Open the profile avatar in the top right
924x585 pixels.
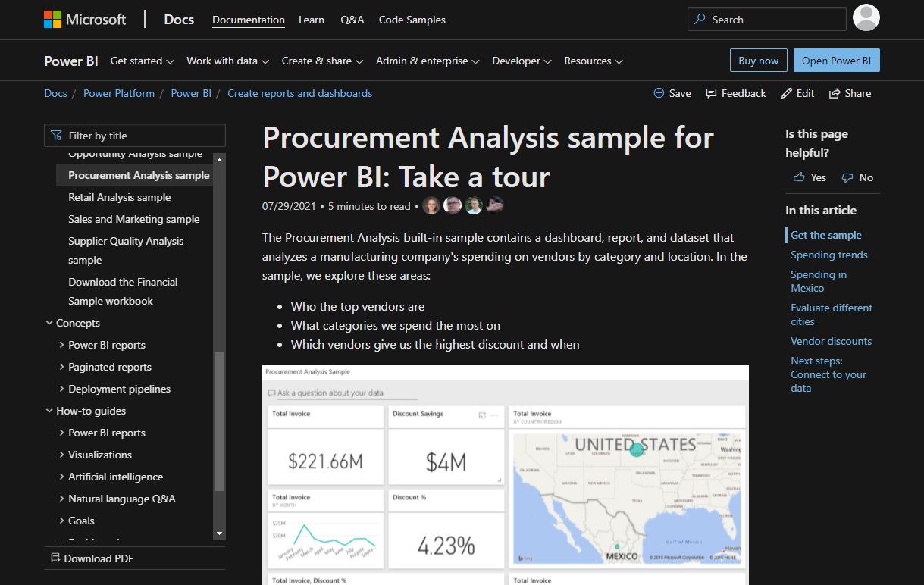point(866,18)
